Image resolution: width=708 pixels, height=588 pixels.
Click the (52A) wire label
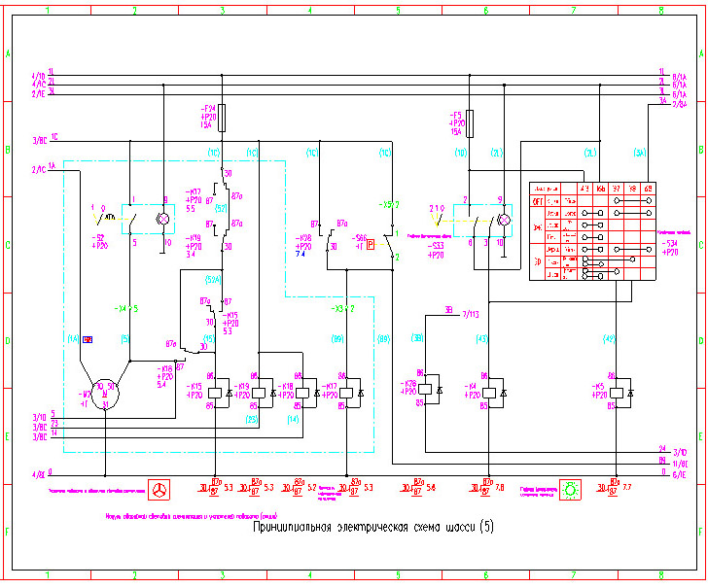(x=213, y=280)
